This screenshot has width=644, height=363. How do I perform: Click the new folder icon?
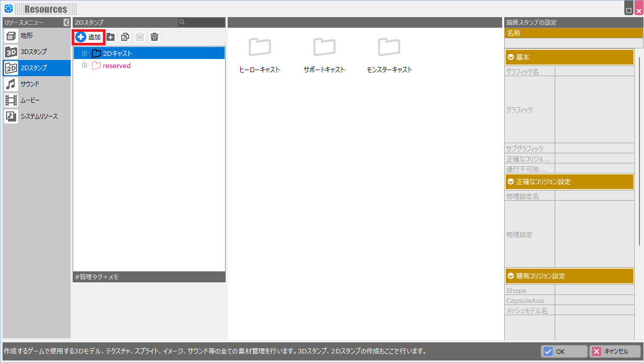[111, 37]
